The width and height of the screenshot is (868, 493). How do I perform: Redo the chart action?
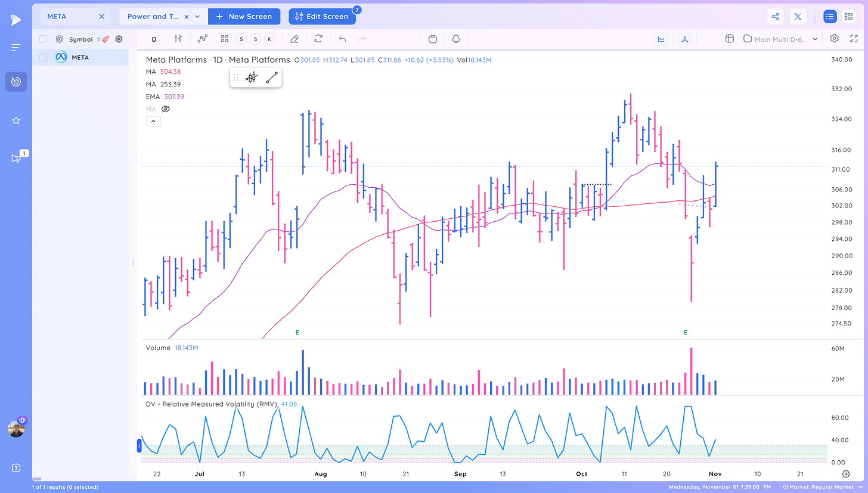coord(361,39)
